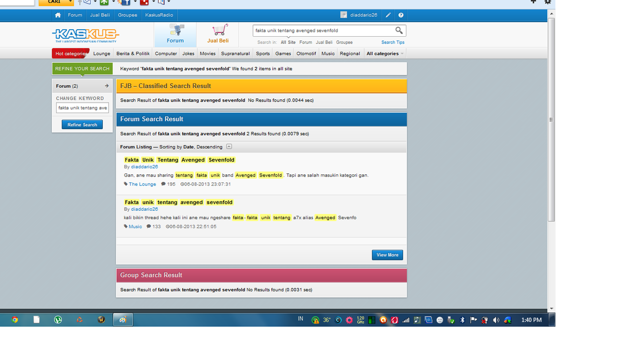Open Jual Beli link in top blue bar
644x362 pixels.
point(100,15)
